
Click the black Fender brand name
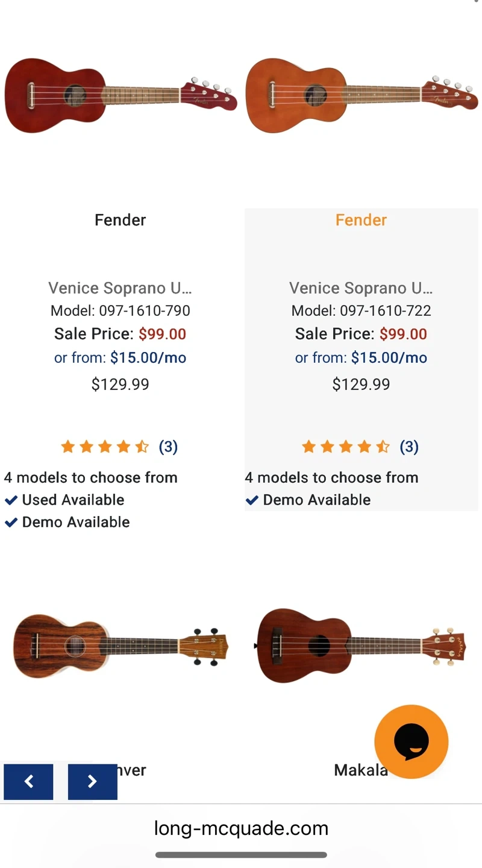pos(120,220)
